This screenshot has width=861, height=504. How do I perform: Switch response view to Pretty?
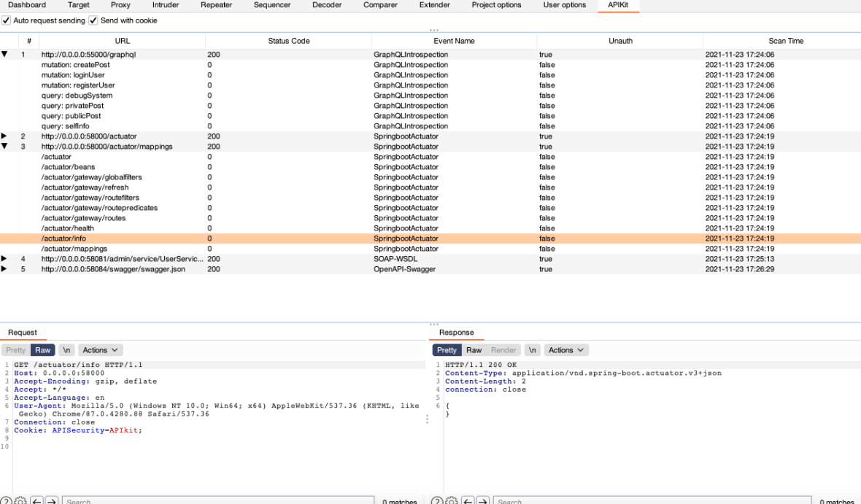[447, 350]
